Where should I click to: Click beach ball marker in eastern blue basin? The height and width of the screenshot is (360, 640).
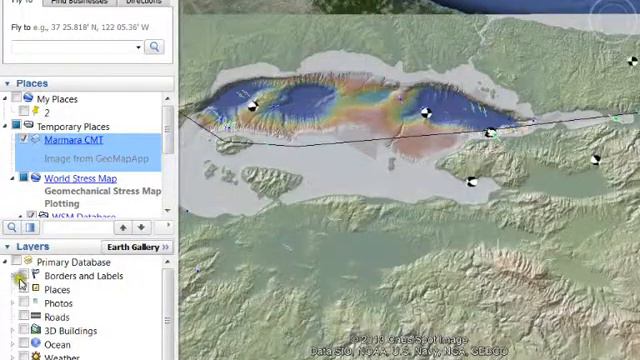[426, 113]
